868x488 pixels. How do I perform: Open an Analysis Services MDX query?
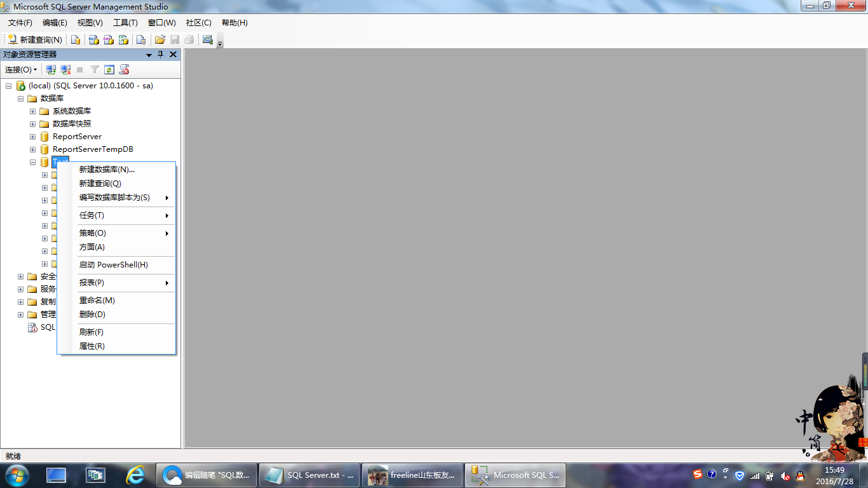(x=93, y=39)
